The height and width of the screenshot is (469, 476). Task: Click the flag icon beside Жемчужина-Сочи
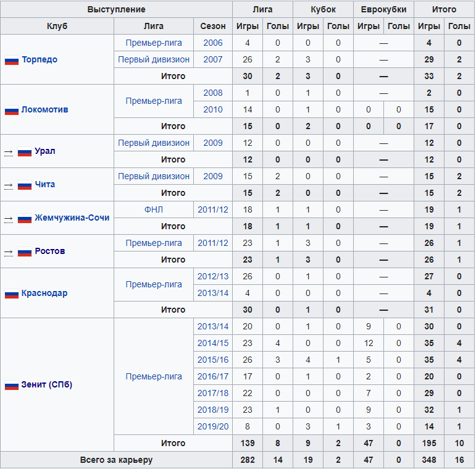click(x=25, y=218)
